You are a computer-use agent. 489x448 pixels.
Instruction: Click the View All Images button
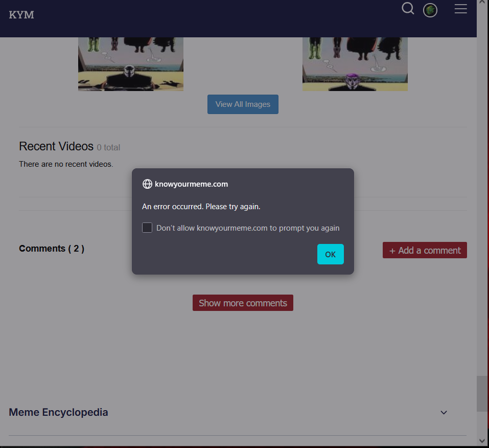tap(243, 104)
